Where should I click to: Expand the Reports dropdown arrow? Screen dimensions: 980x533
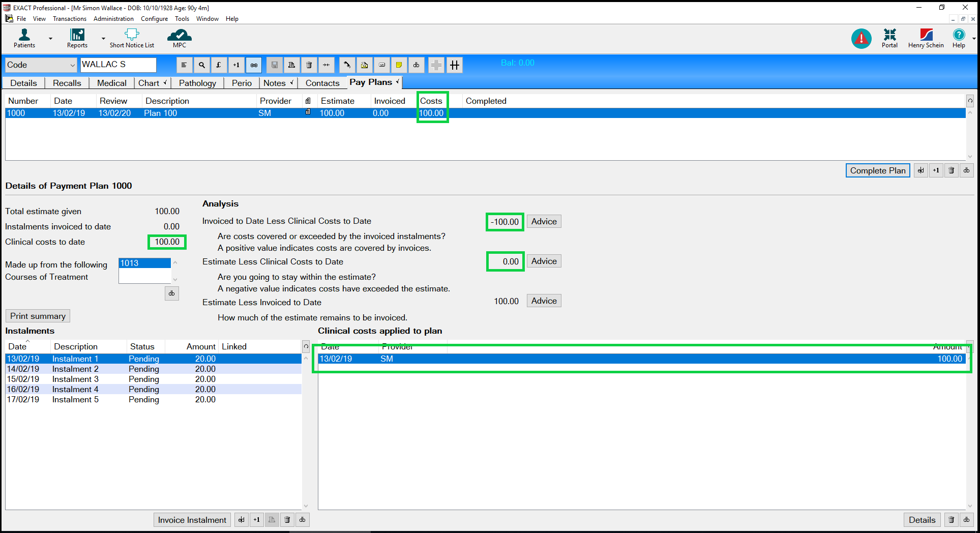click(x=103, y=39)
